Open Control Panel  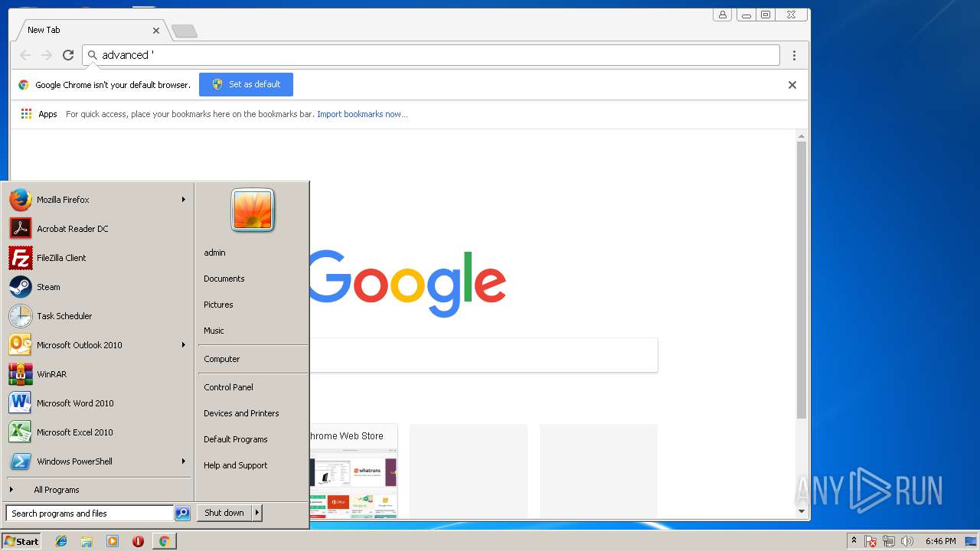[228, 387]
